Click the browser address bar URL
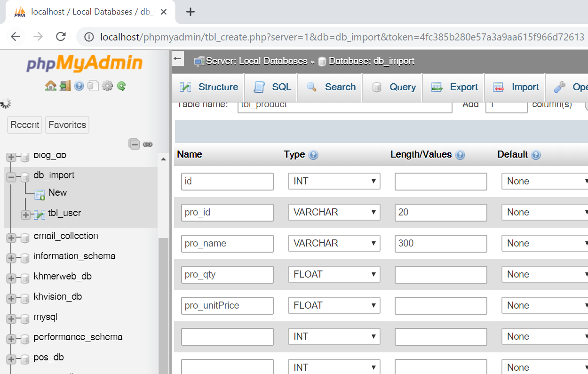The width and height of the screenshot is (588, 374). 342,37
